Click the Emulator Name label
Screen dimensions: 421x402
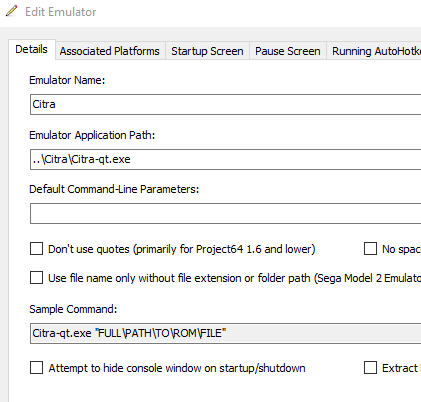click(67, 80)
